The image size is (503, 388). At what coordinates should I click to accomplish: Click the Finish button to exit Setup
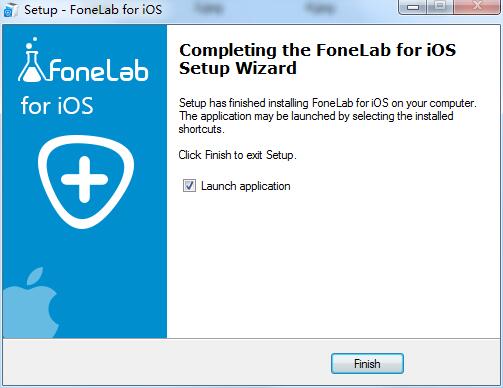click(x=367, y=363)
